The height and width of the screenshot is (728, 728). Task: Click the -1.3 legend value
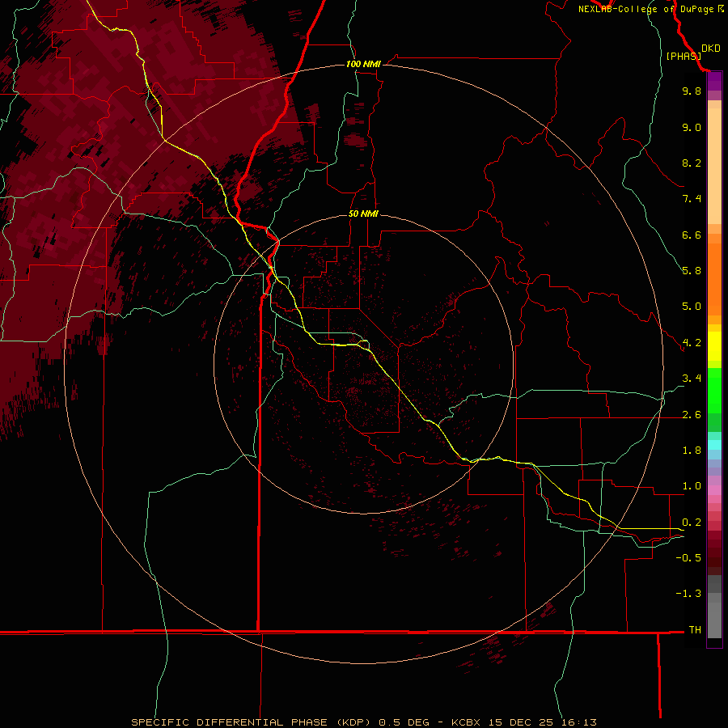tap(688, 594)
